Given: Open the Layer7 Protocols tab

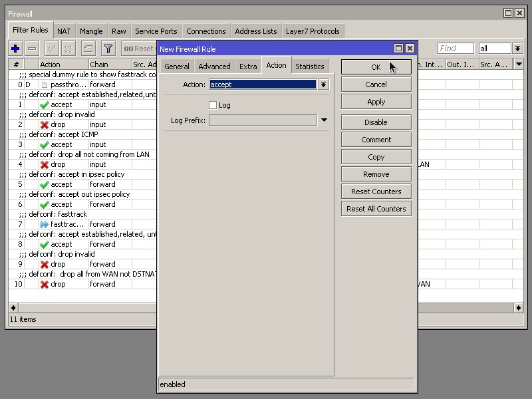Looking at the screenshot, I should (x=313, y=31).
